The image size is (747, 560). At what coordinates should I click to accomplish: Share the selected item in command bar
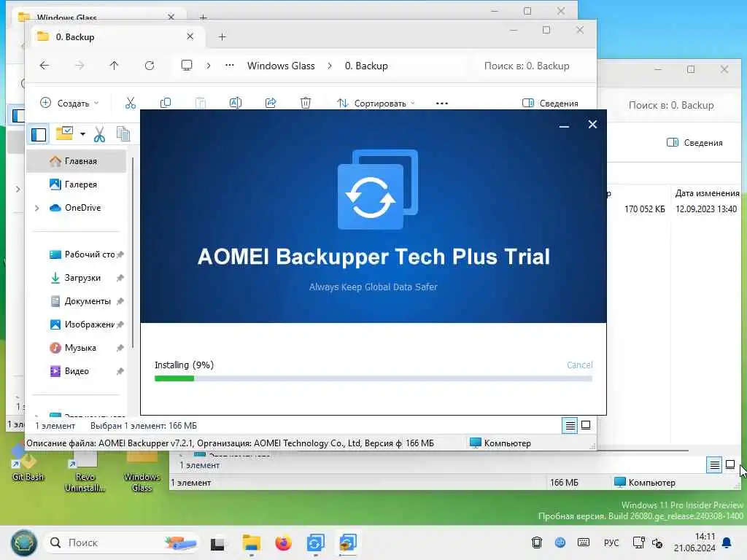point(271,103)
